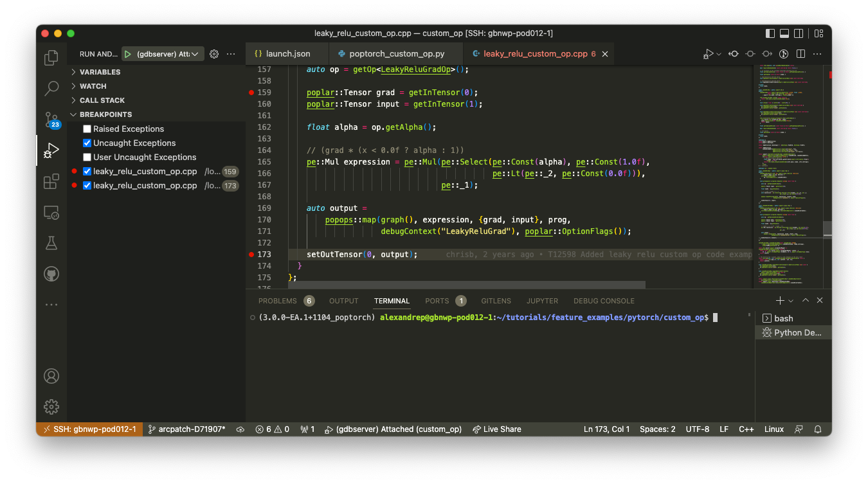Open the Source Control view from the activity bar
868x484 pixels.
click(51, 120)
